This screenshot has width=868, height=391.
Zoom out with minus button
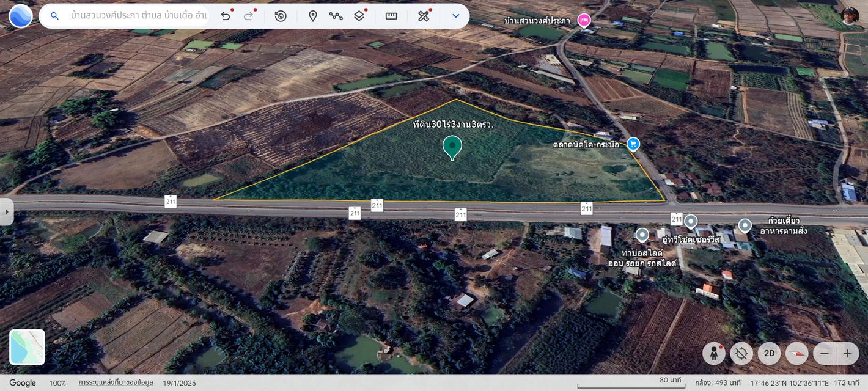click(825, 353)
